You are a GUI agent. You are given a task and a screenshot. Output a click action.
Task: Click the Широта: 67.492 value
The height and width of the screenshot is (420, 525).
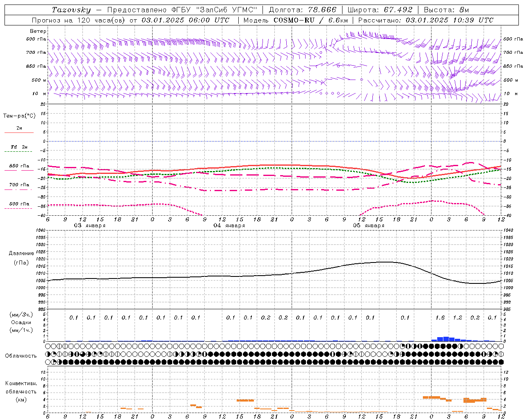[x=380, y=10]
